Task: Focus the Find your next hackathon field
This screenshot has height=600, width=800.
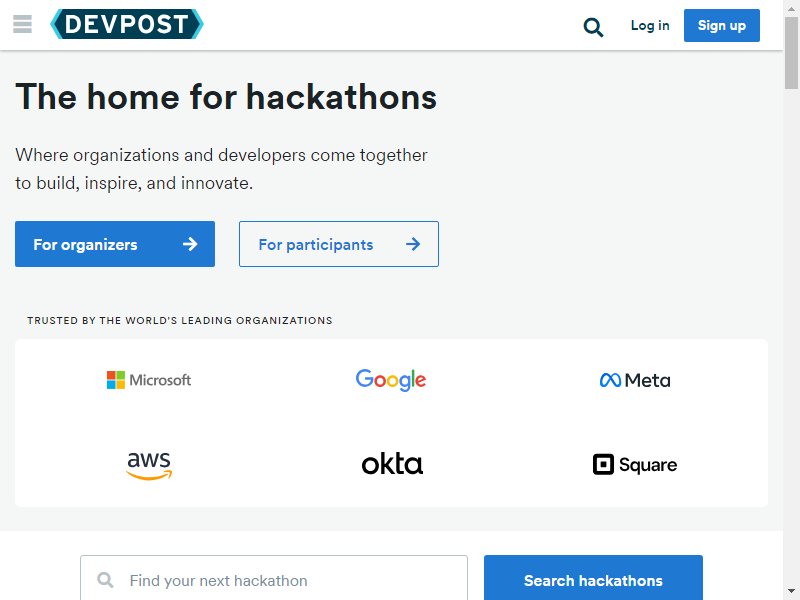Action: coord(274,580)
